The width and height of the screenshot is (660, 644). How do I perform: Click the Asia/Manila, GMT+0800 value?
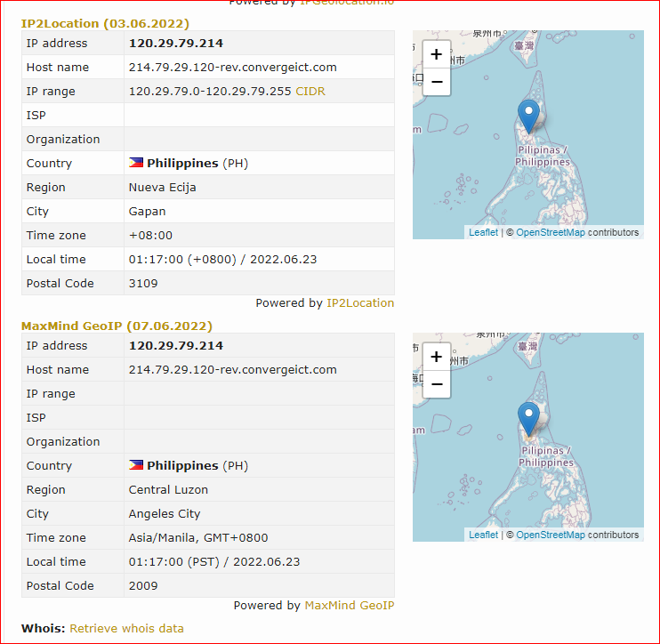pos(198,537)
